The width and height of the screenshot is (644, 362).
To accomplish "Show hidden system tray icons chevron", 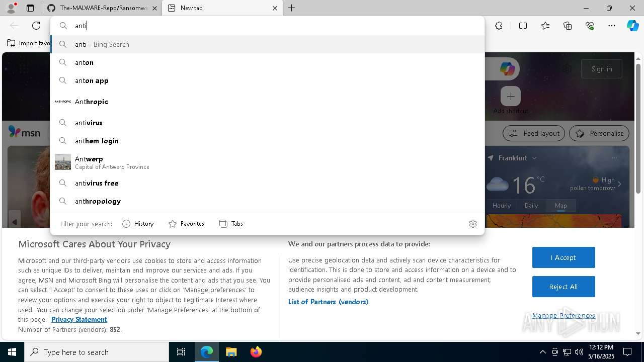I will 543,352.
